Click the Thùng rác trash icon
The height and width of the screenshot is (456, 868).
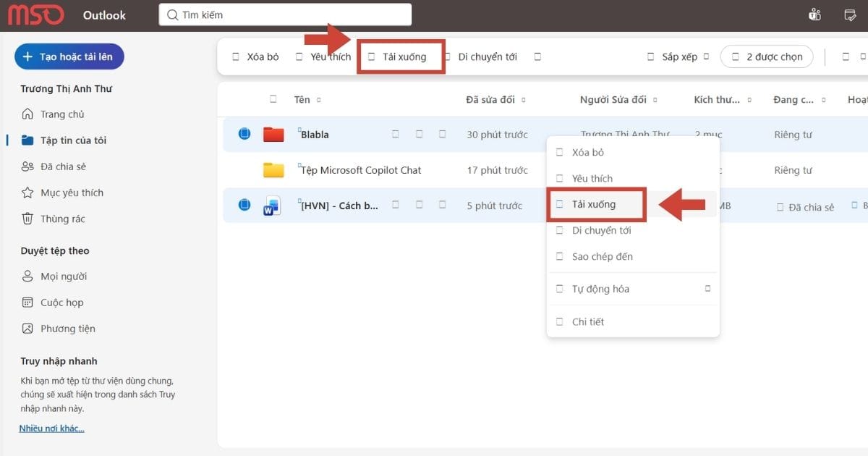27,219
